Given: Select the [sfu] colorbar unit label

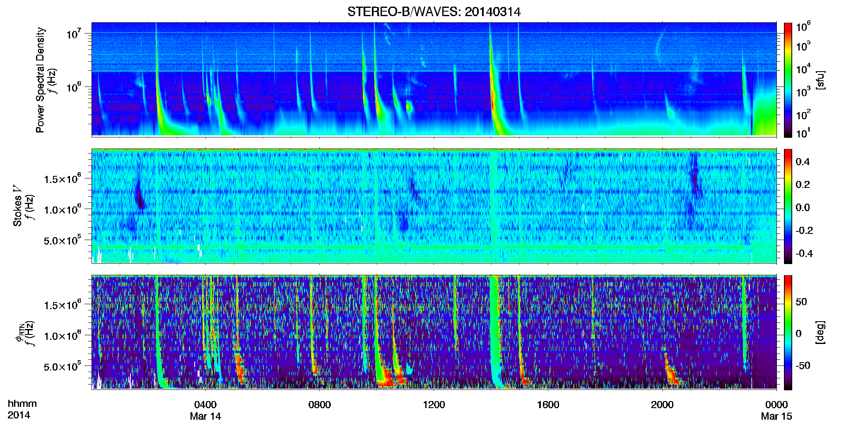Looking at the screenshot, I should tap(820, 80).
